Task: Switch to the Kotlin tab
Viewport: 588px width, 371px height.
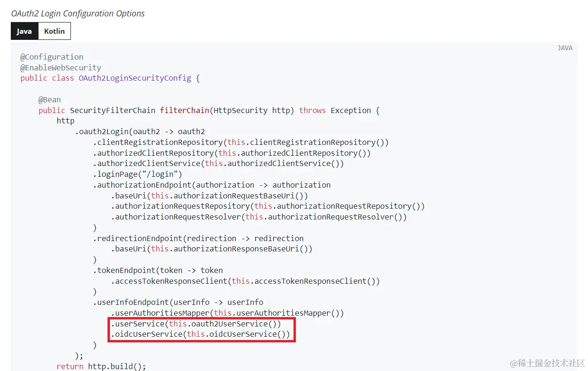Action: (x=54, y=31)
